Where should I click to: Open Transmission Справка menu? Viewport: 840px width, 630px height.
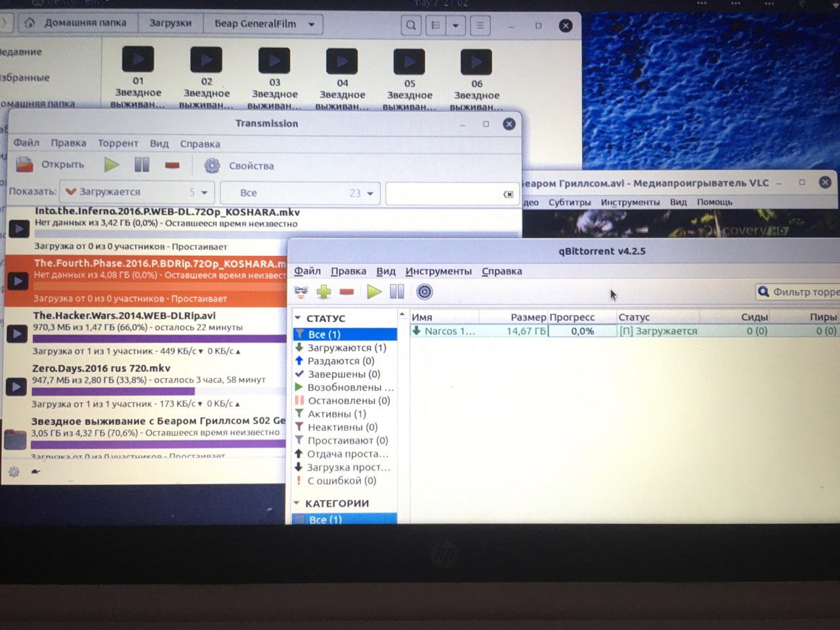click(200, 144)
